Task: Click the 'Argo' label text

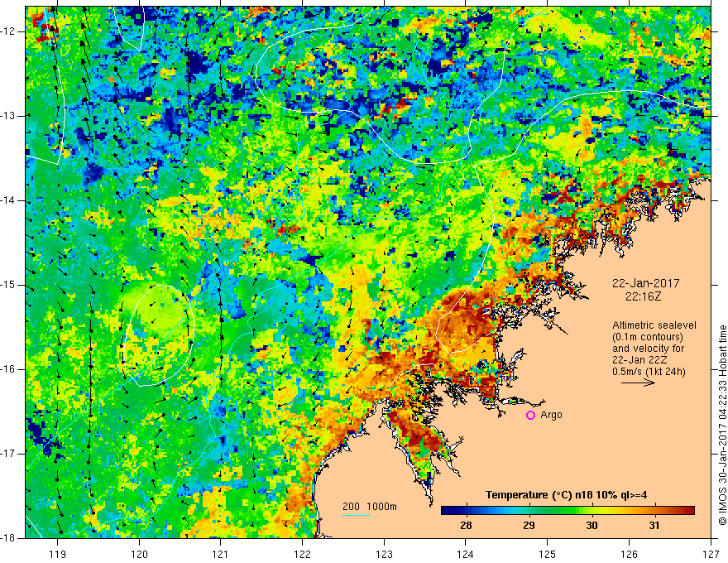Action: tap(551, 415)
